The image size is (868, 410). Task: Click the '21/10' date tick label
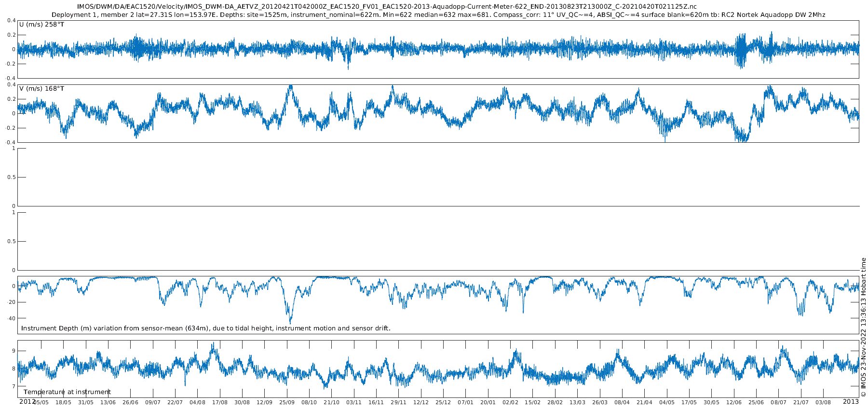click(331, 403)
